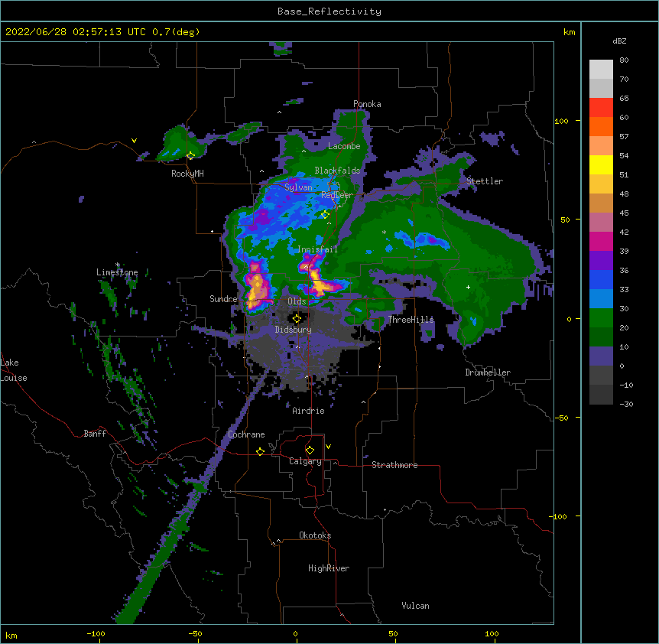Click the RedDeer city label

(337, 195)
